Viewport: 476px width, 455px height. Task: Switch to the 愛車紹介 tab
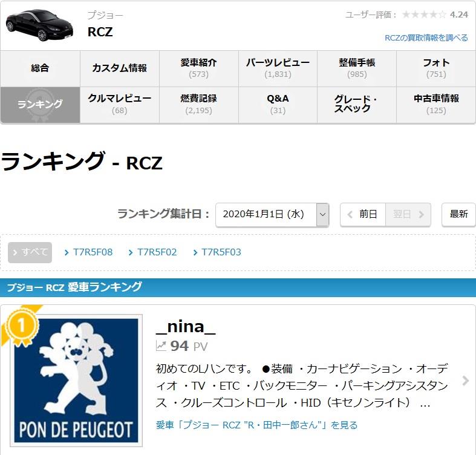(199, 68)
